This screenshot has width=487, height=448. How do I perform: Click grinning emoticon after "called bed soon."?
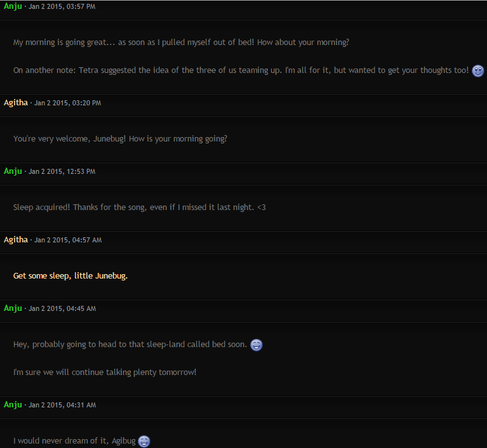tap(257, 345)
